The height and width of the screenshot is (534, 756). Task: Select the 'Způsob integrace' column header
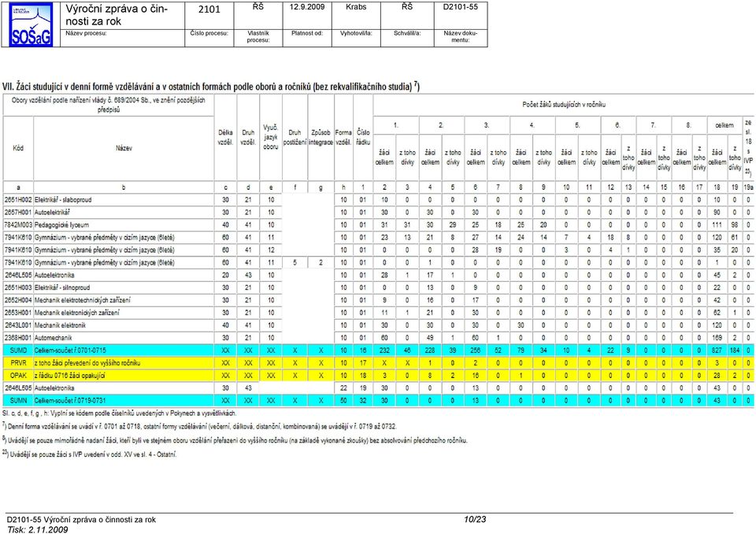pyautogui.click(x=321, y=137)
